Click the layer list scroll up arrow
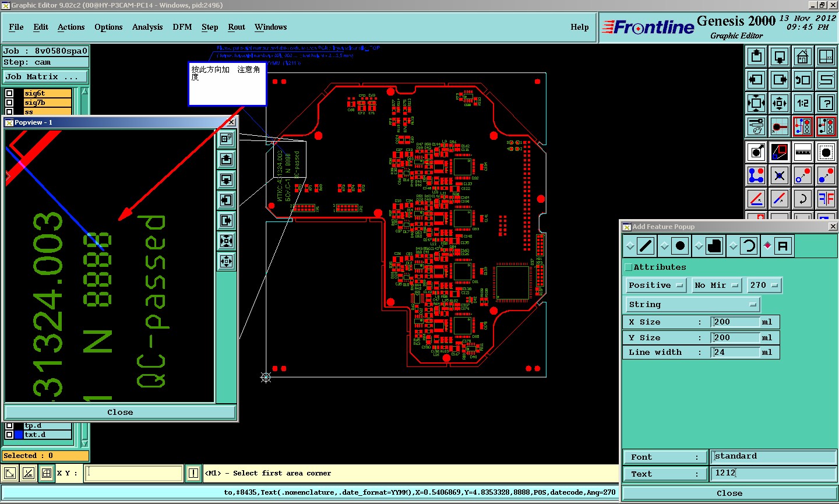Viewport: 839px width, 504px height. point(85,92)
